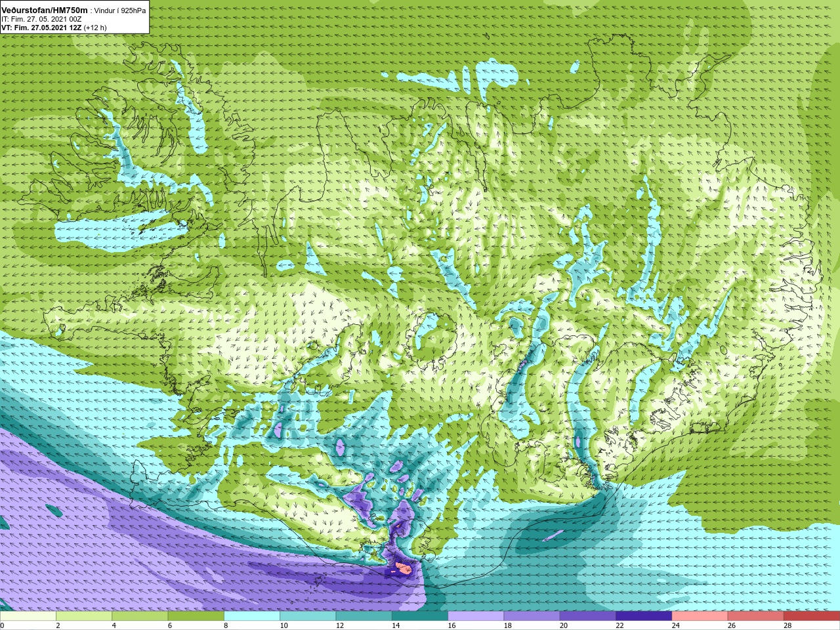Click the 'IT: Fim. 27. 05. 2021 00Z' line
Viewport: 840px width, 630px height.
point(41,20)
